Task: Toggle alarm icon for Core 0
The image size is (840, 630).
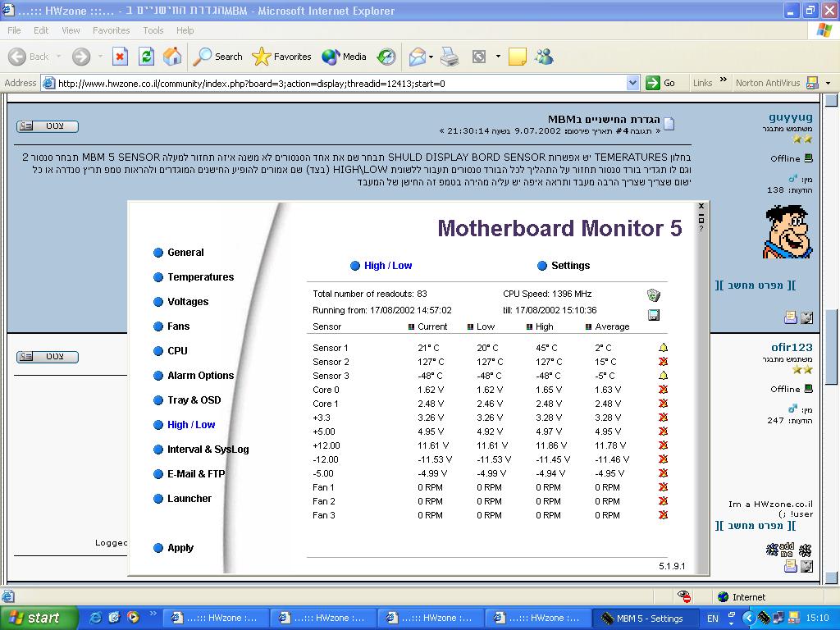Action: (x=663, y=390)
